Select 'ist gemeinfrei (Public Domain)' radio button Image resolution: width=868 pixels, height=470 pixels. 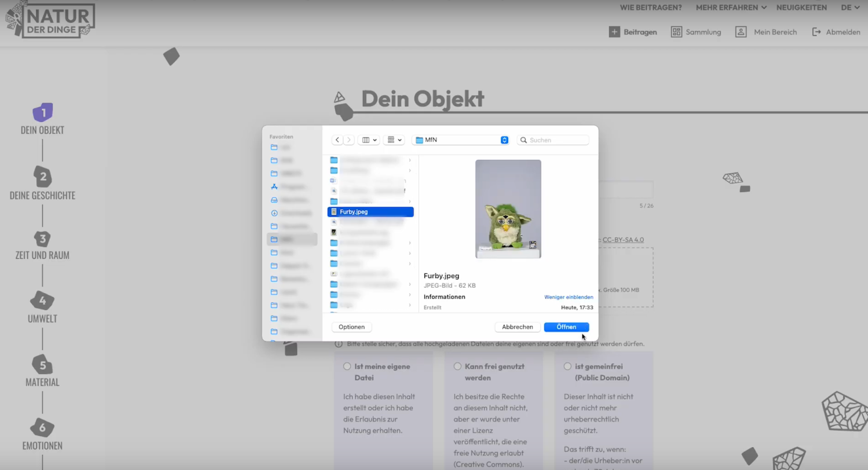(x=567, y=366)
